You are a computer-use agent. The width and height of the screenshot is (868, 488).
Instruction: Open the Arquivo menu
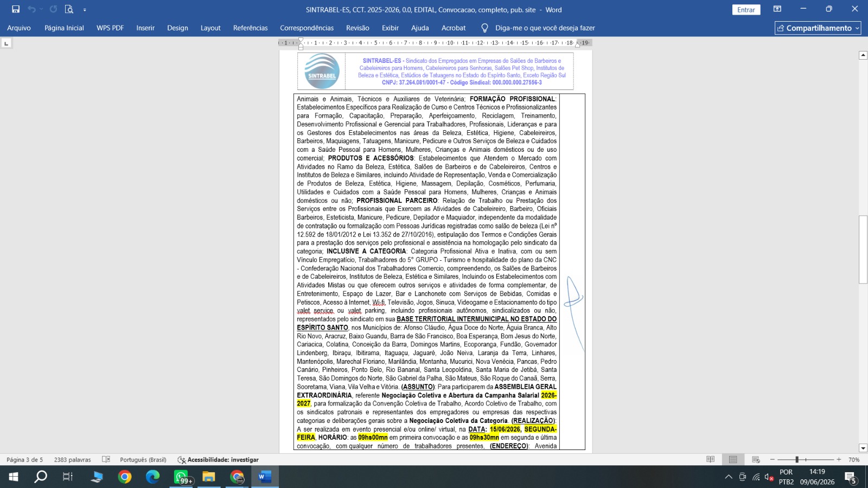(19, 28)
